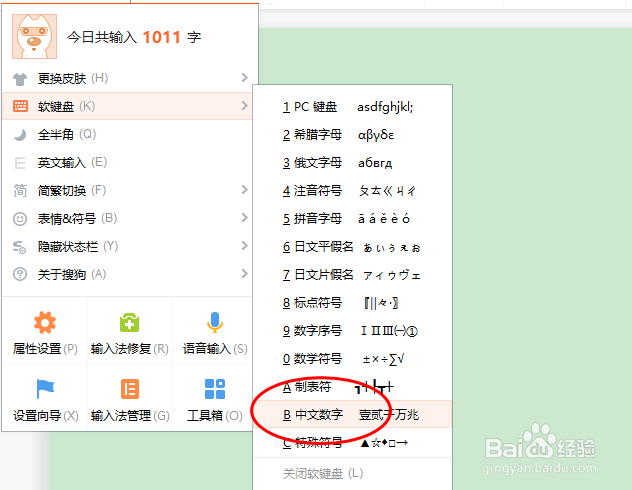Click the 设置向导 (X) label
This screenshot has height=490, width=632.
point(46,416)
